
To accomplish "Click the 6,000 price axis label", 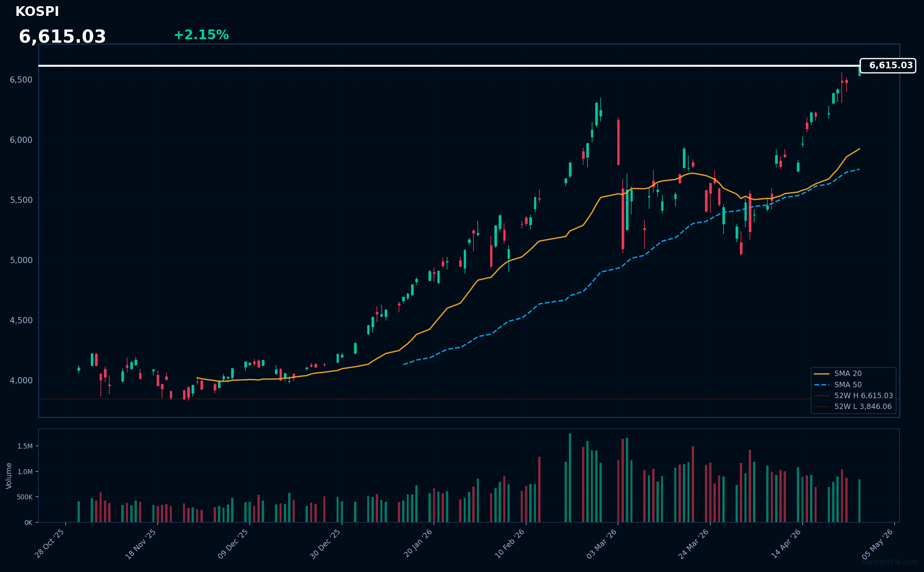I will [x=21, y=140].
